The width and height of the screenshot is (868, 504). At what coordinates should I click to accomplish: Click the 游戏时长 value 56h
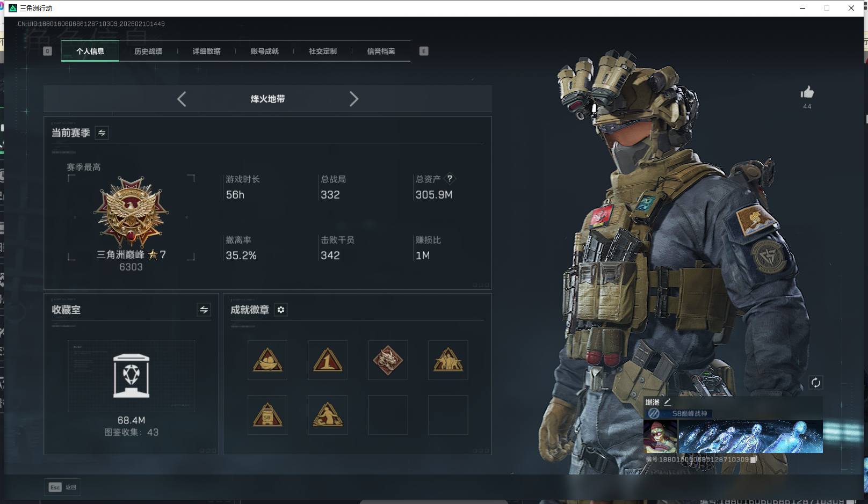pyautogui.click(x=235, y=195)
